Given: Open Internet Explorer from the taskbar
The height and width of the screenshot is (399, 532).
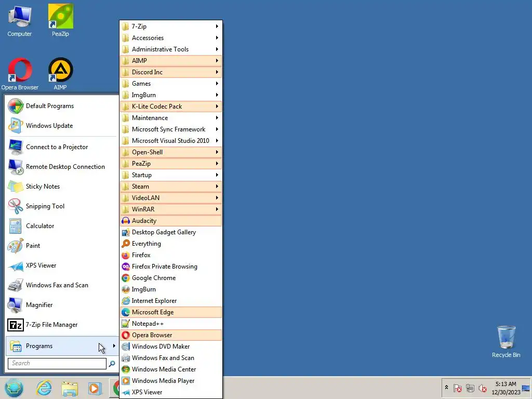Looking at the screenshot, I should [x=44, y=388].
